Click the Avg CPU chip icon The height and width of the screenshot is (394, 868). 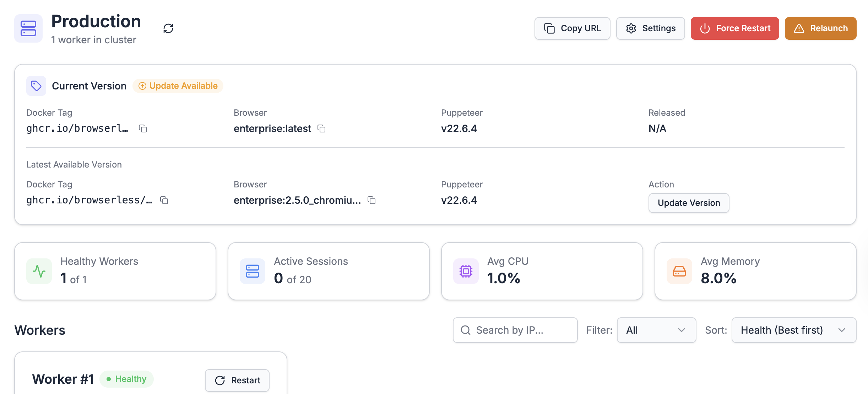466,271
